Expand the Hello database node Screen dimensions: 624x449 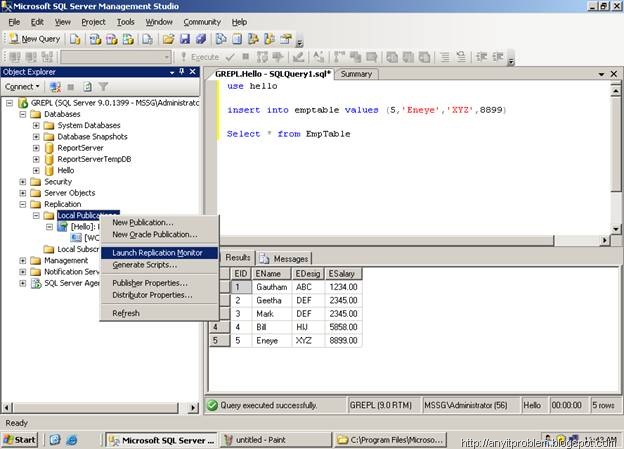(x=36, y=170)
